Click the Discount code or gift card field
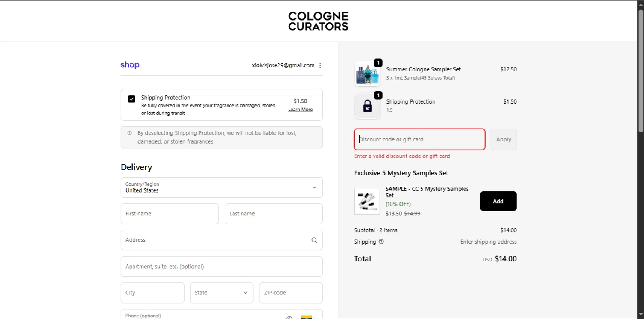 point(419,140)
